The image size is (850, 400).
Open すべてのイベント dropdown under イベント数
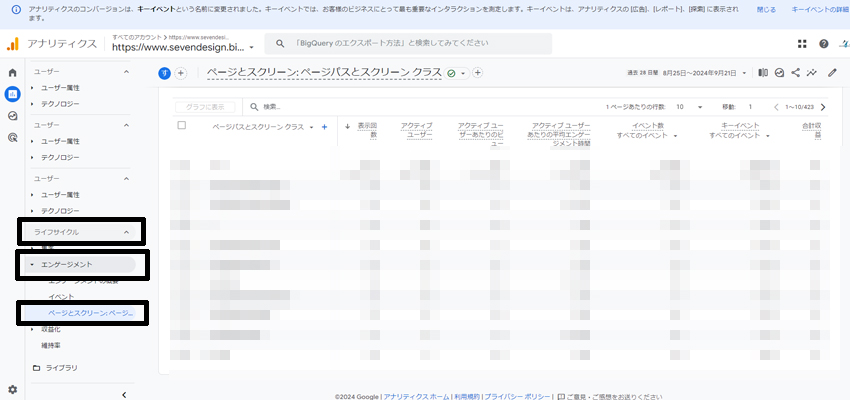click(647, 136)
